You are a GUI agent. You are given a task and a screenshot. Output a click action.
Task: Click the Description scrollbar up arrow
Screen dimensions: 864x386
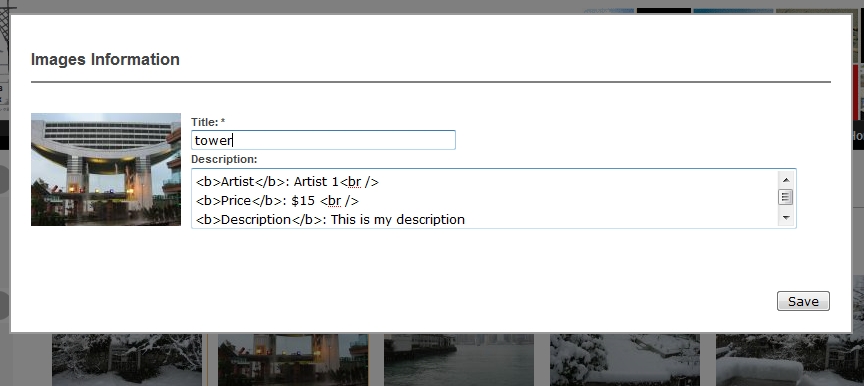(786, 180)
